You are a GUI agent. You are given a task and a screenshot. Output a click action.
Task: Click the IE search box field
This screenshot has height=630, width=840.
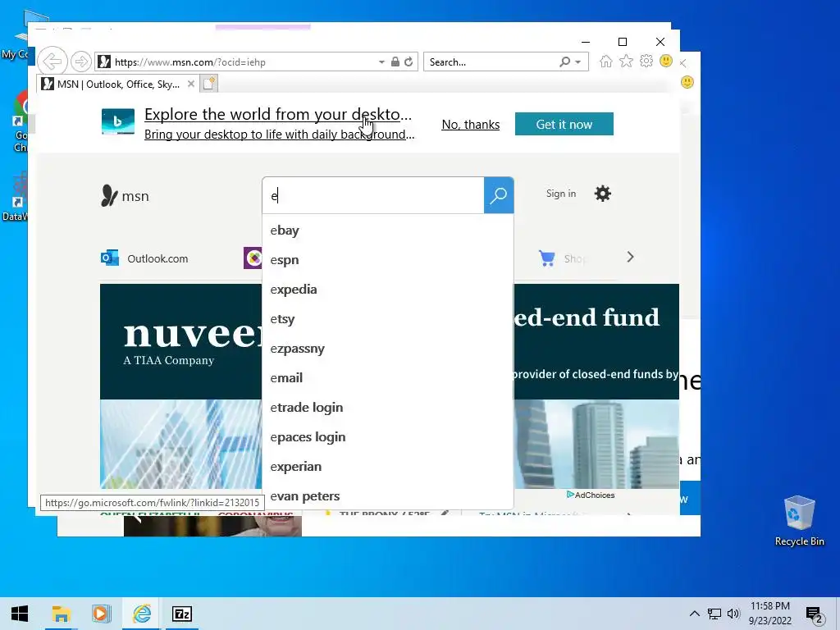click(492, 62)
